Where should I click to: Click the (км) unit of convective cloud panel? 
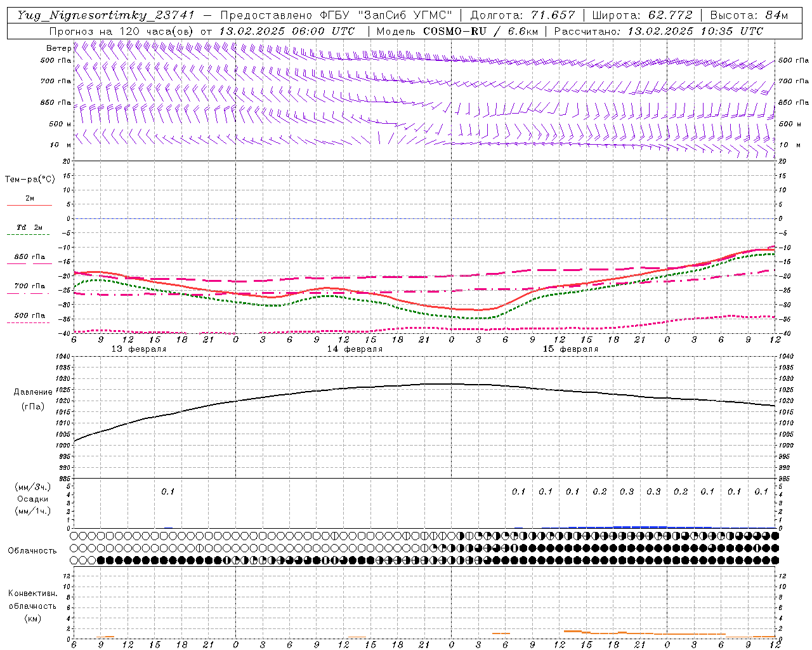pyautogui.click(x=32, y=618)
